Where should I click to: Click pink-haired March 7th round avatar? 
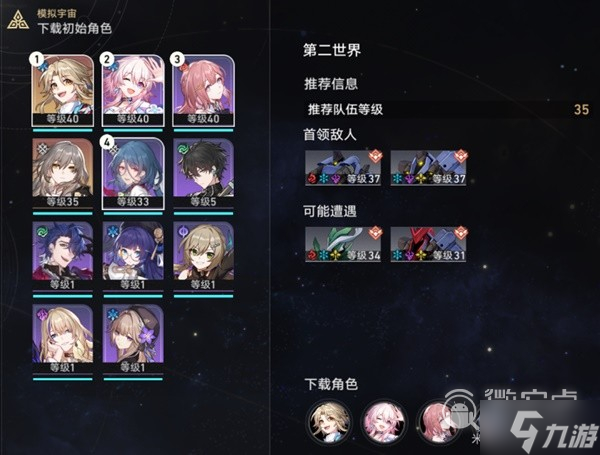coord(384,421)
